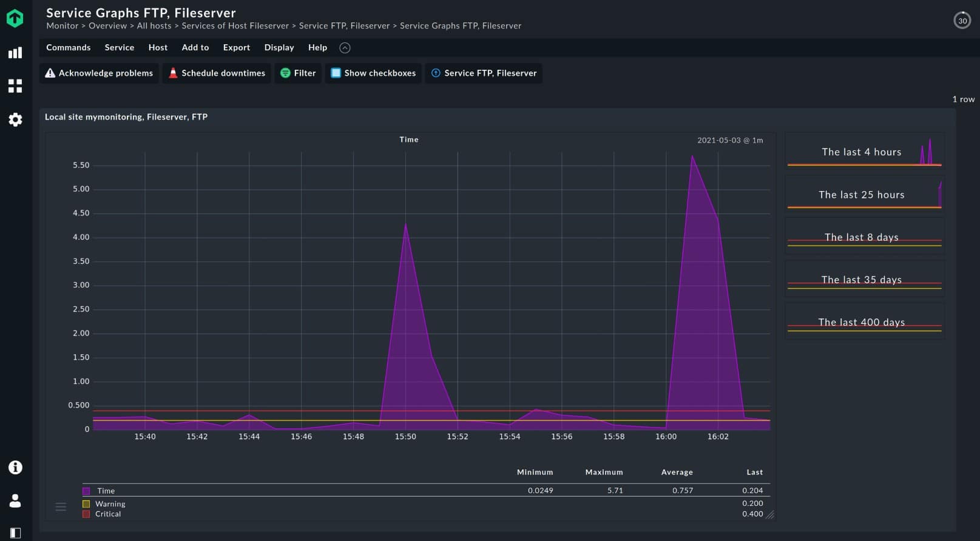Open the Display menu
The height and width of the screenshot is (541, 980).
point(279,47)
